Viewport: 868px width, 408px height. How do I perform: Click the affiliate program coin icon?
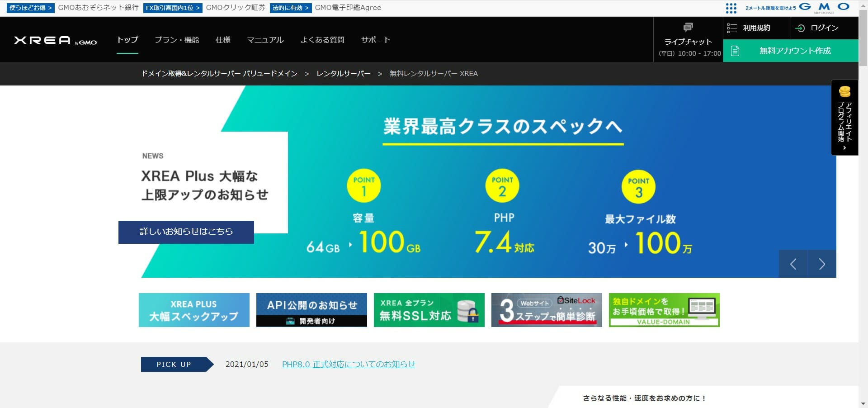844,92
